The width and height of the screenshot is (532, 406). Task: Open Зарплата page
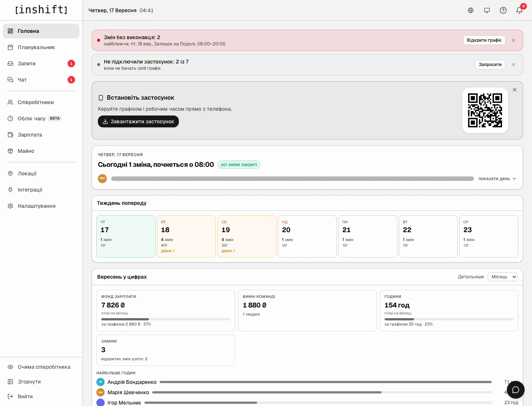41,135
